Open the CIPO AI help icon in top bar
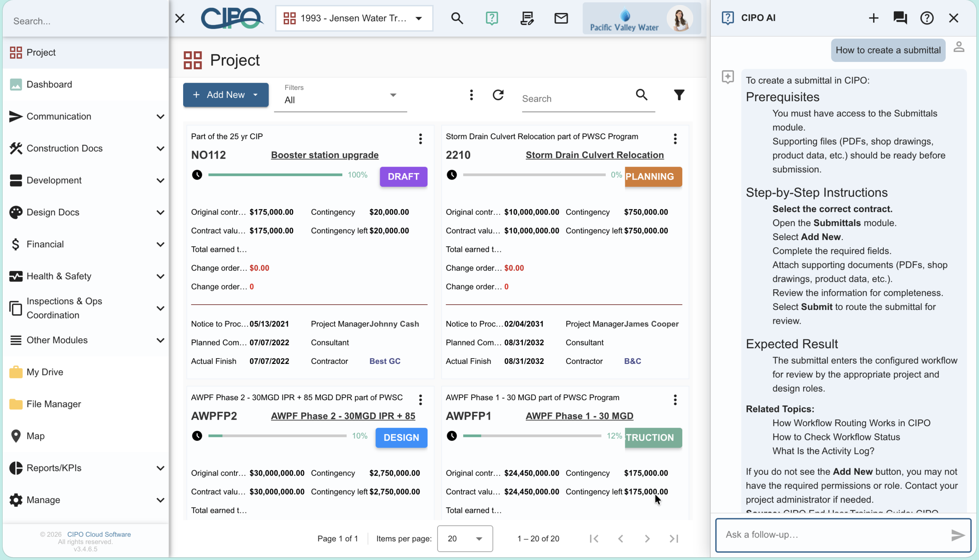 tap(492, 18)
